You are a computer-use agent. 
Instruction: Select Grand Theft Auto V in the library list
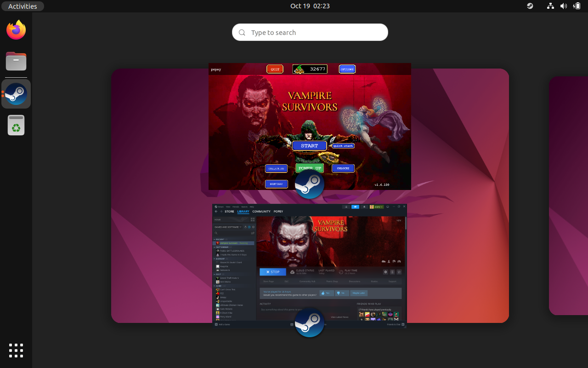(228, 278)
